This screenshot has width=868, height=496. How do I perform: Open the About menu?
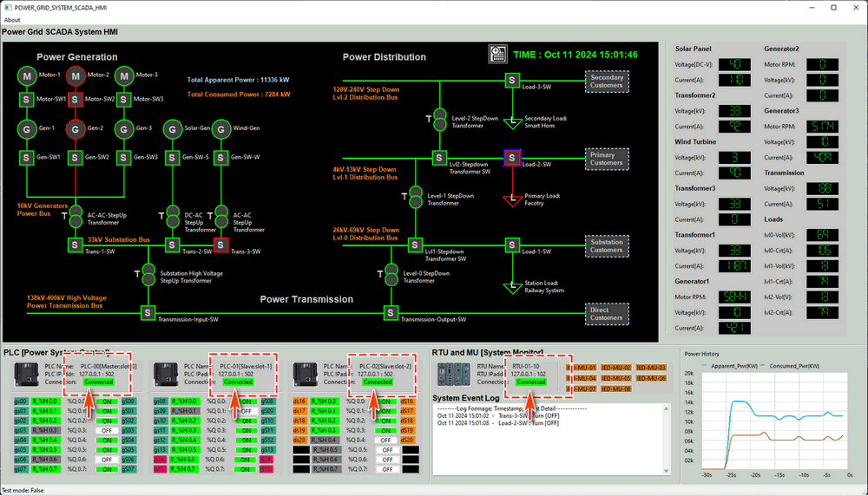click(12, 20)
